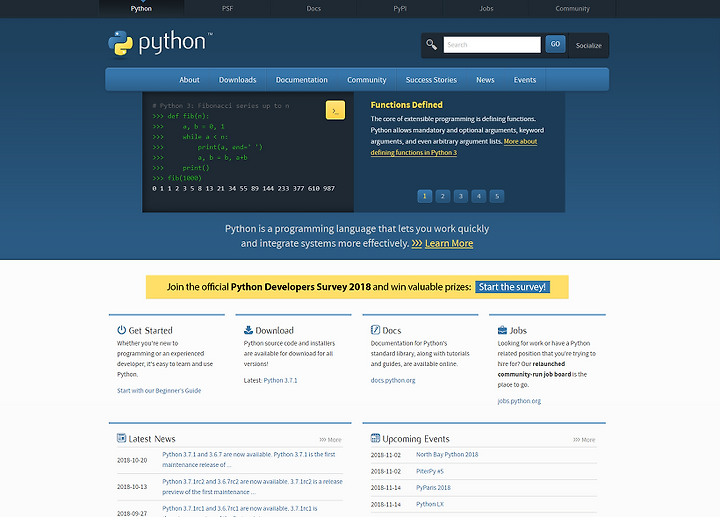This screenshot has width=720, height=517.
Task: Show code sample slide 3
Action: pyautogui.click(x=461, y=196)
